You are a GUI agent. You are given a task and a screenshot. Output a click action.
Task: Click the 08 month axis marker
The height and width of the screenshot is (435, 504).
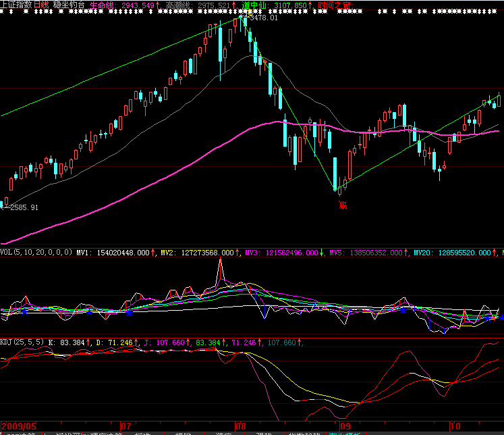241,426
